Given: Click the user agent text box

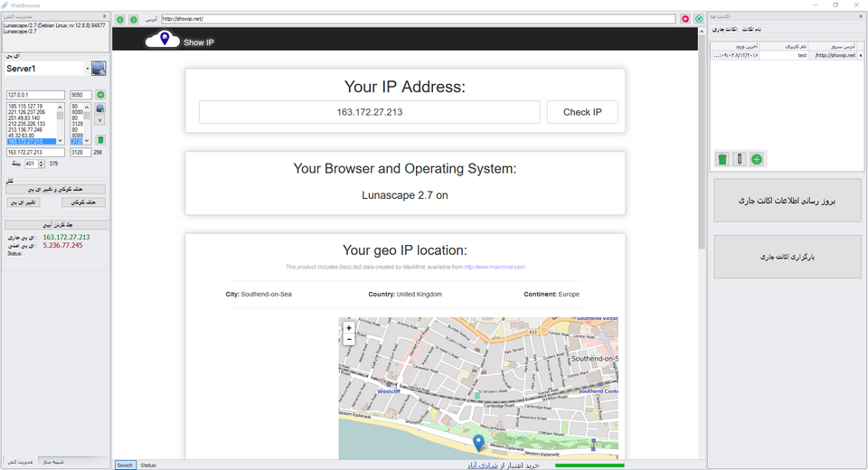Looking at the screenshot, I should tap(55, 36).
